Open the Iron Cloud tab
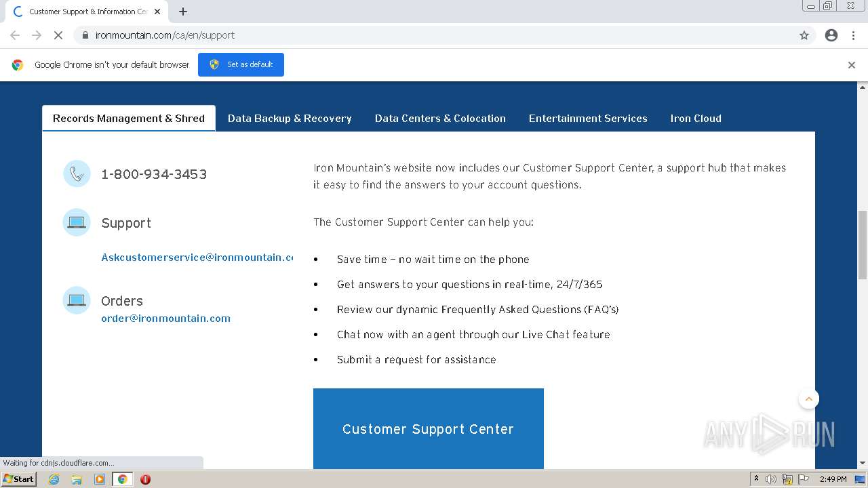Image resolution: width=868 pixels, height=488 pixels. tap(696, 118)
